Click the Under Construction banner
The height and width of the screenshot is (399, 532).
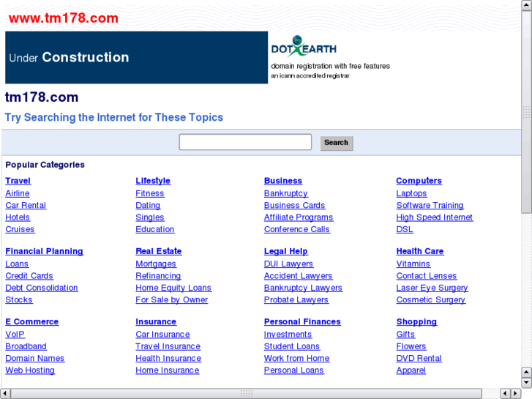pyautogui.click(x=136, y=57)
